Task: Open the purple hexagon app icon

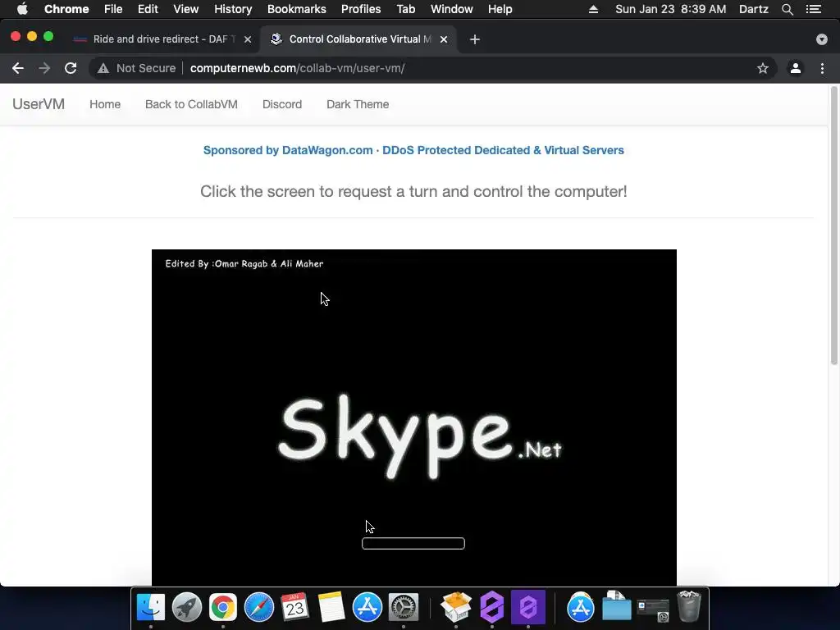Action: click(492, 607)
